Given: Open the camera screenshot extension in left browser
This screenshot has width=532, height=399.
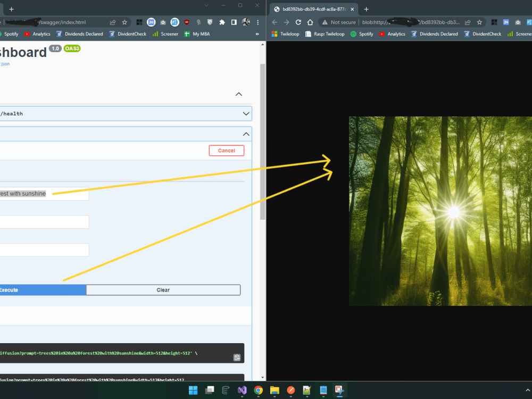Looking at the screenshot, I should (163, 22).
